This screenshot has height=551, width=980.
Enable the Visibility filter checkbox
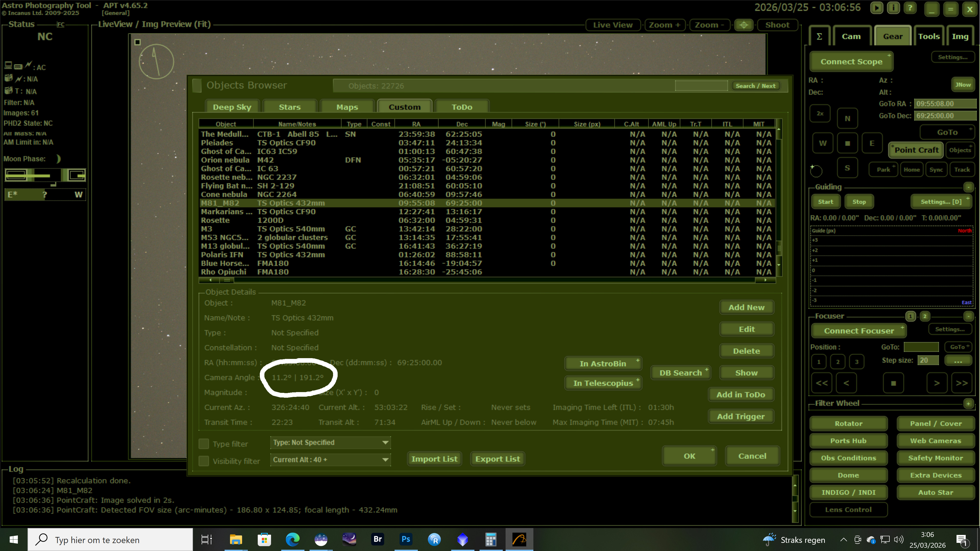204,461
